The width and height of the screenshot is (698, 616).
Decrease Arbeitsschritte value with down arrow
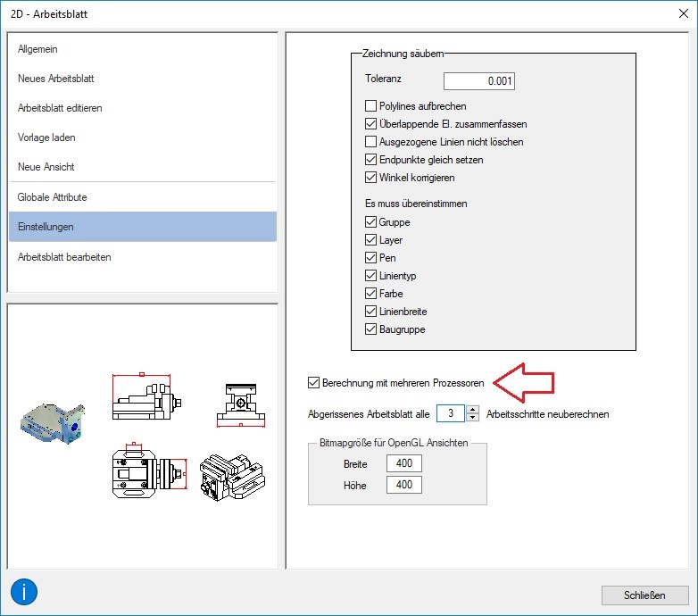[x=473, y=418]
